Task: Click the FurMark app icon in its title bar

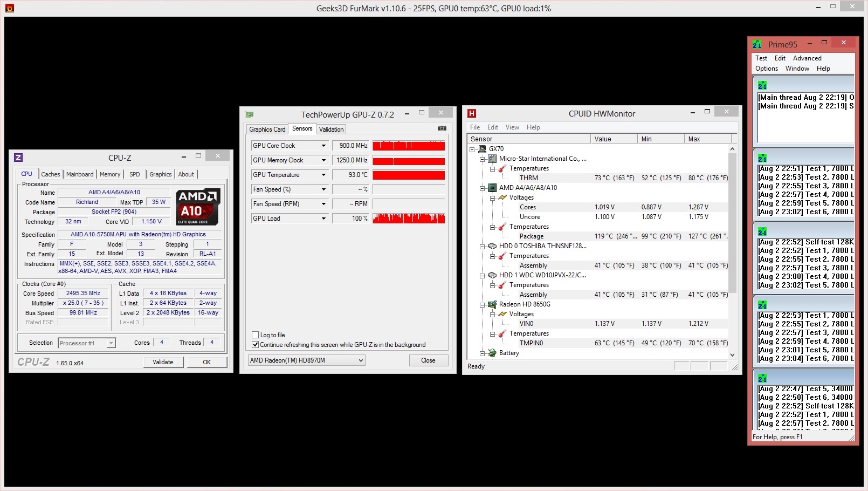Action: (x=9, y=8)
